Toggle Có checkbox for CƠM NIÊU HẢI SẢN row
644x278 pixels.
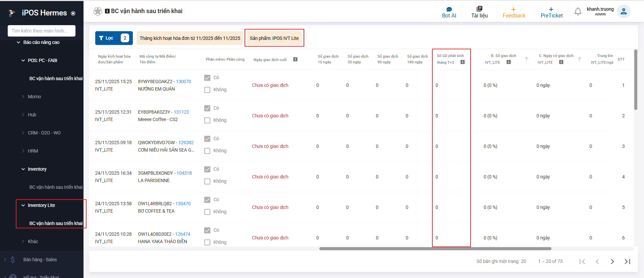[207, 139]
